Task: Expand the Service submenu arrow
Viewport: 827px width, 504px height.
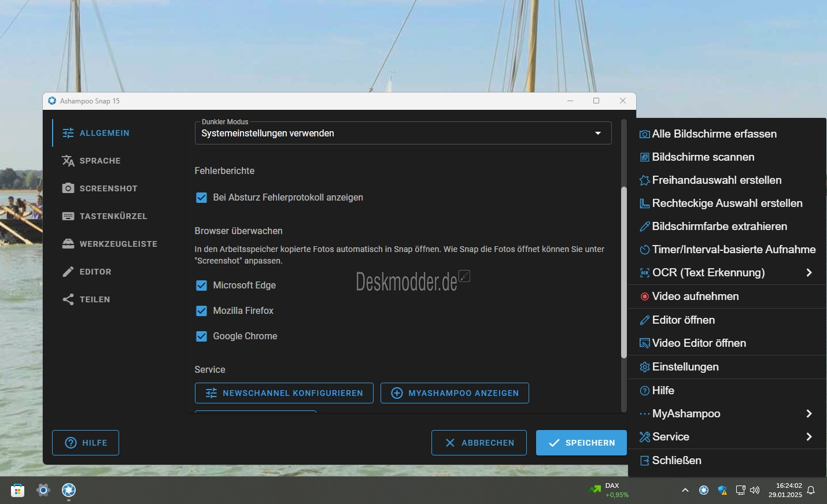Action: [809, 437]
